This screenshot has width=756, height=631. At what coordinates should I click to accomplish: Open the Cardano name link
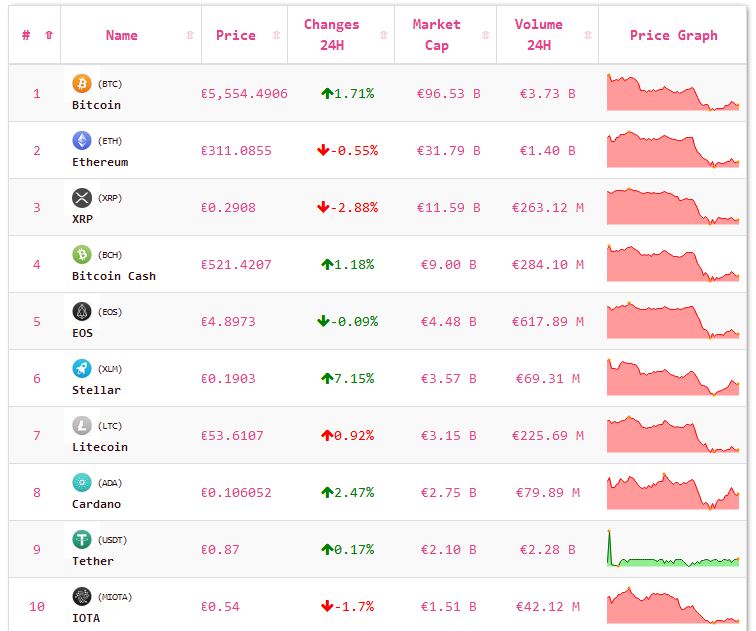(96, 503)
